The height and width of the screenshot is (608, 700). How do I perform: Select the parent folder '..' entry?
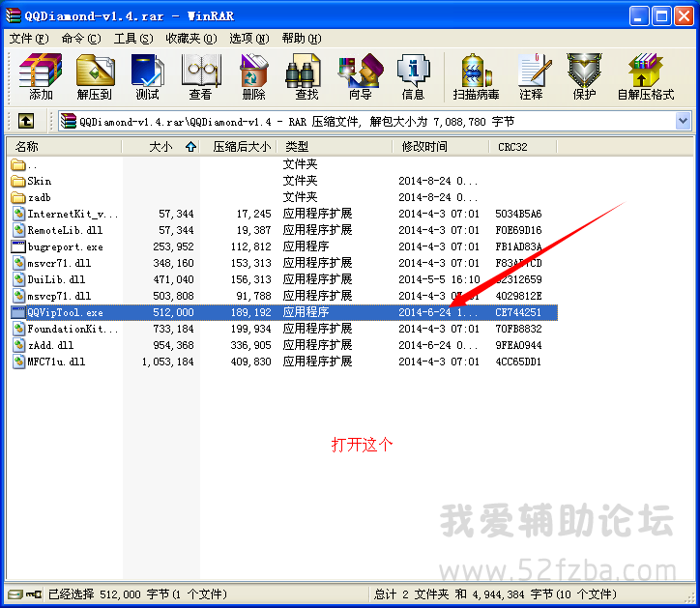tap(23, 165)
